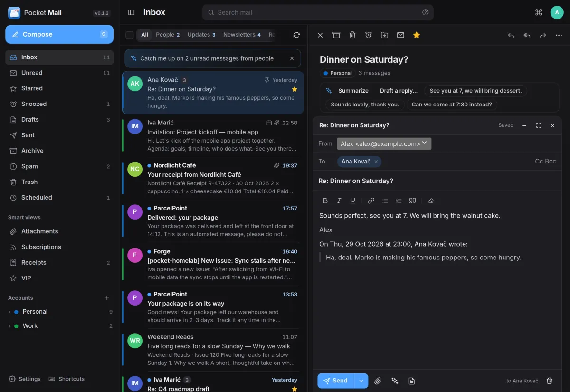Tick the select-all messages checkbox
This screenshot has width=570, height=392.
129,35
